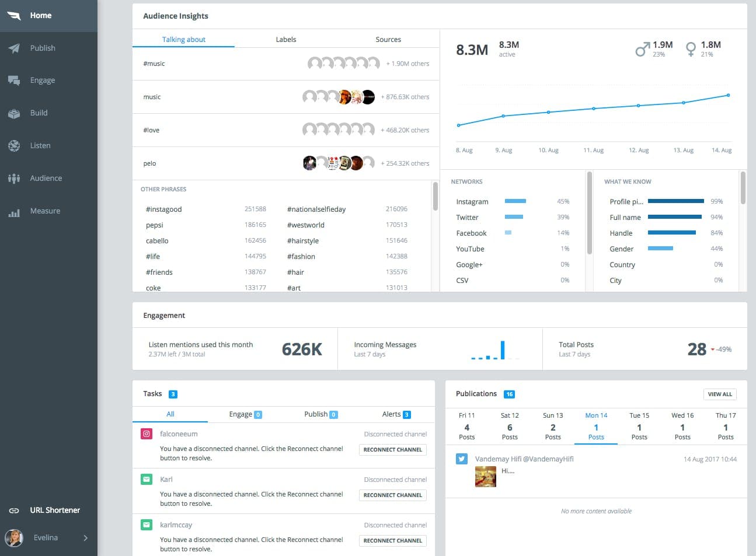Screen dimensions: 756x556
Task: Open the Sources tab in Audience Insights
Action: click(x=388, y=39)
